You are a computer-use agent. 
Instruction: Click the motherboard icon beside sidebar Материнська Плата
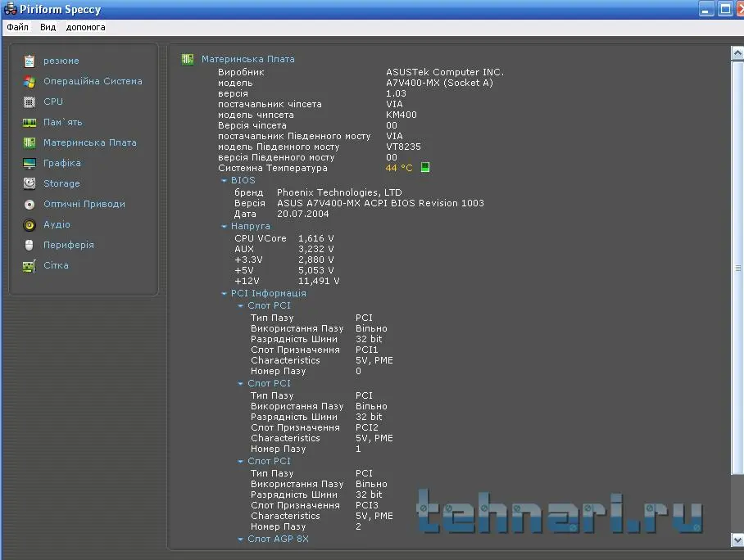[29, 142]
